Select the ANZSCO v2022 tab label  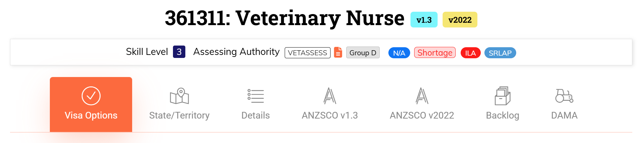click(422, 115)
